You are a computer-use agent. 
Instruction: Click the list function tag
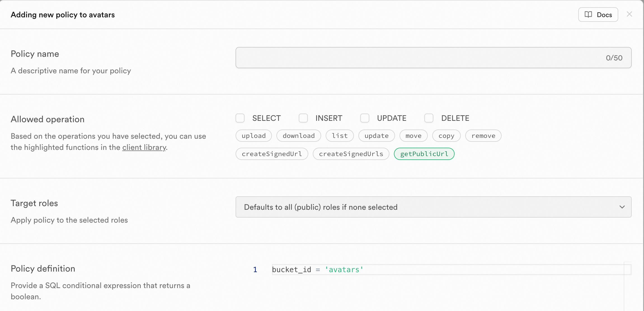pyautogui.click(x=340, y=136)
